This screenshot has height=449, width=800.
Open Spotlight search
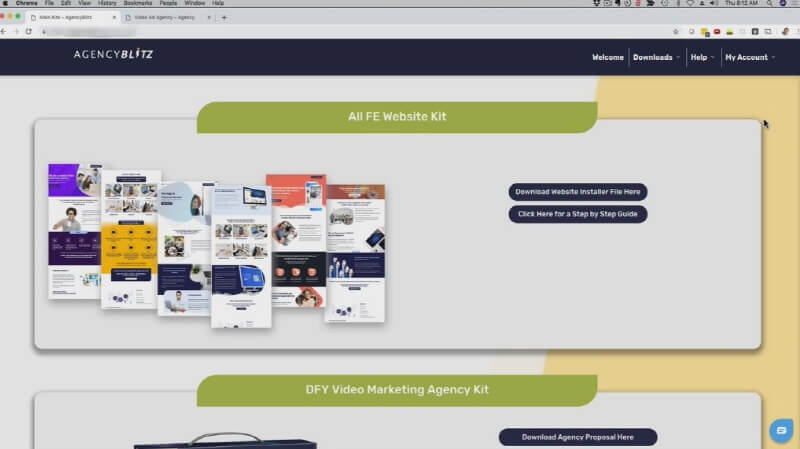coord(769,3)
